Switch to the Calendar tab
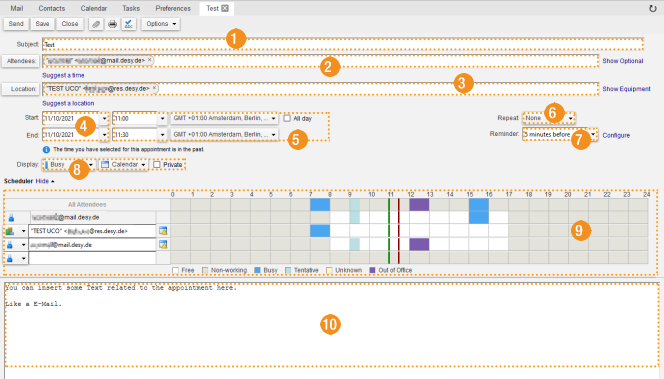664x379 pixels. [94, 8]
